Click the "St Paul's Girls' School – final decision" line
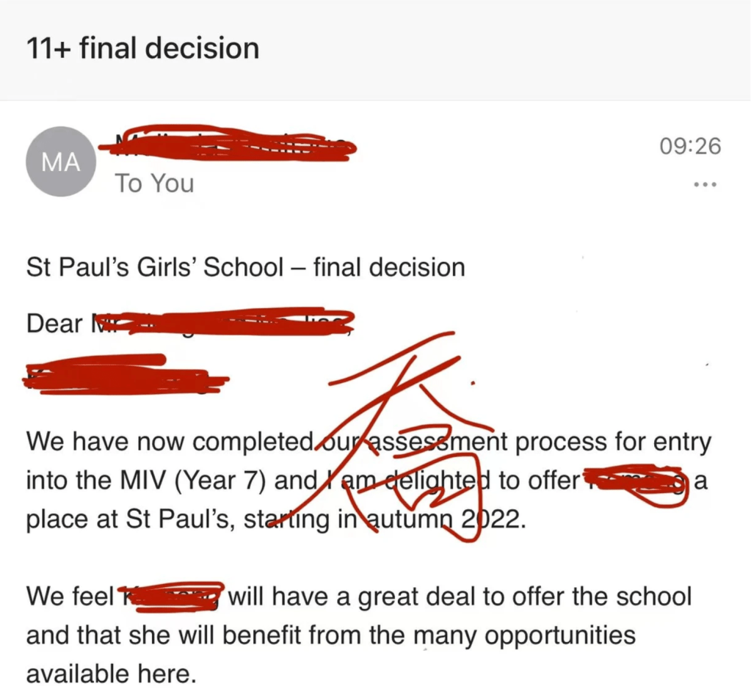Viewport: 751px width, 700px height. point(245,266)
